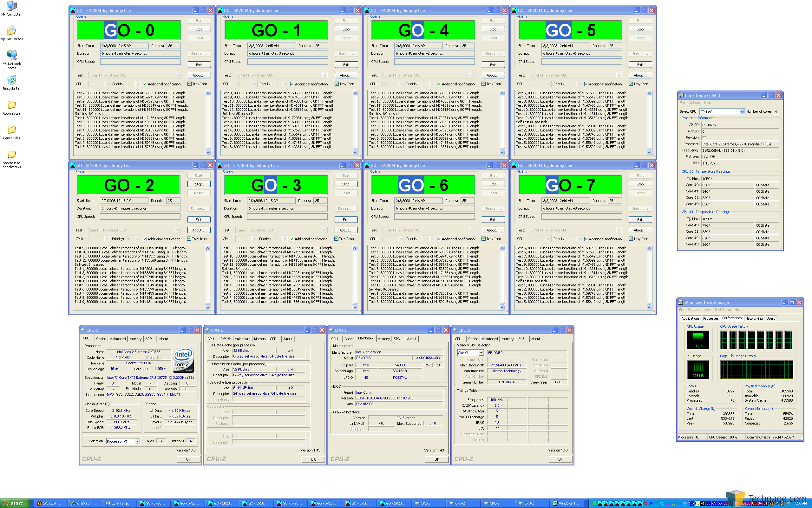Toggle Tray Icon in GO - 6 window

click(491, 239)
